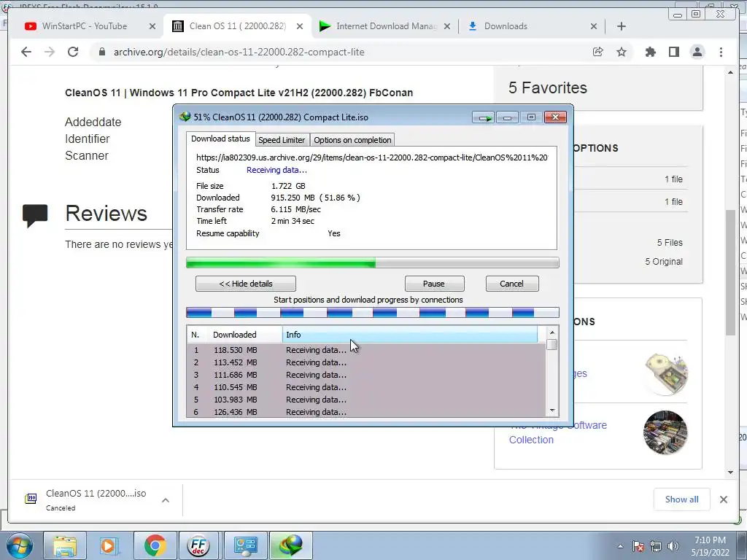Select connection row 1 with 118.530 MB
The height and width of the screenshot is (560, 747).
tap(366, 350)
